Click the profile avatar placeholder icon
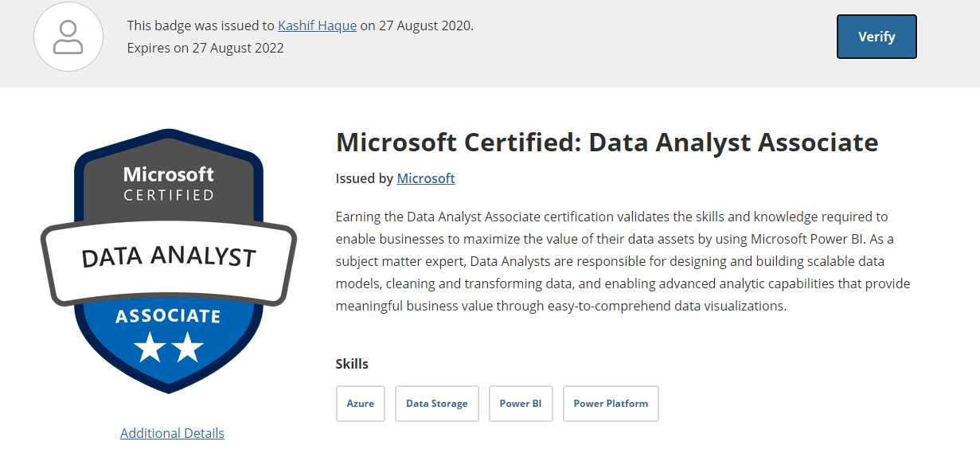 pos(68,37)
